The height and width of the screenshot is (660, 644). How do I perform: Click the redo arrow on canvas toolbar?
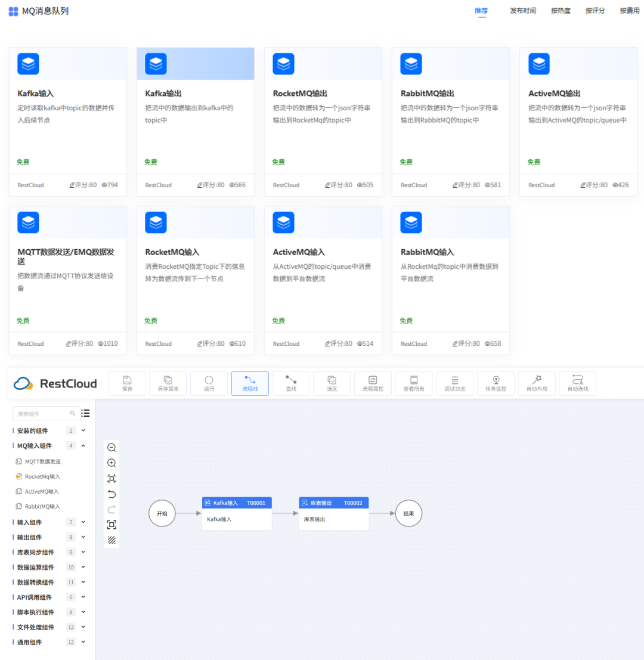(x=112, y=510)
